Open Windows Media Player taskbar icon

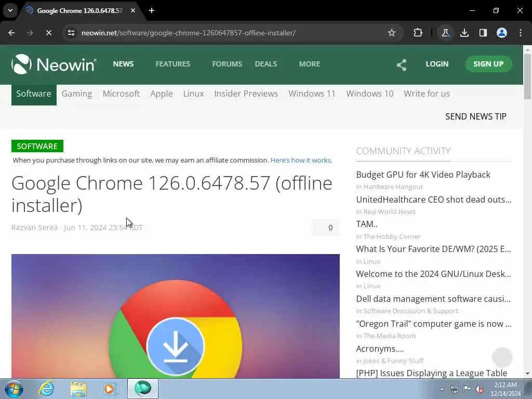click(109, 389)
